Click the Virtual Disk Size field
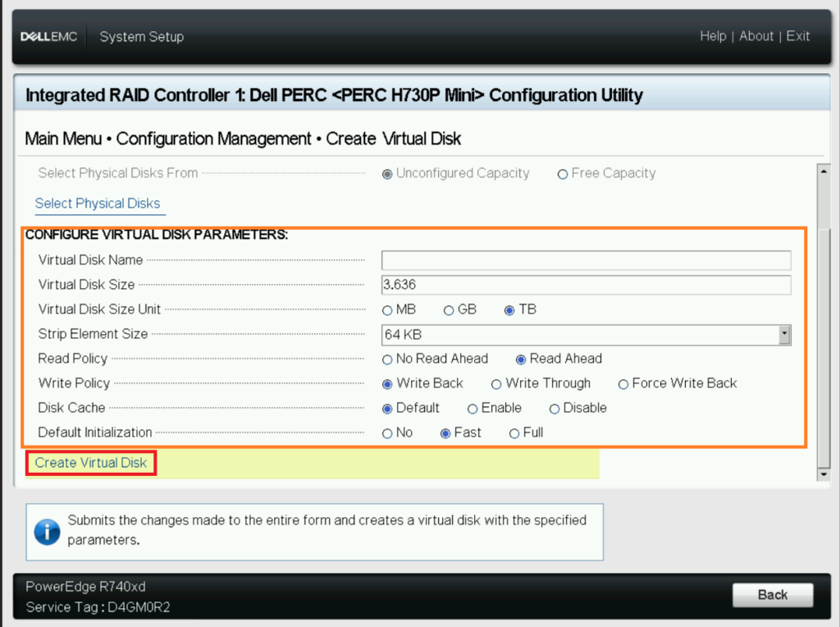The width and height of the screenshot is (840, 627). point(586,285)
